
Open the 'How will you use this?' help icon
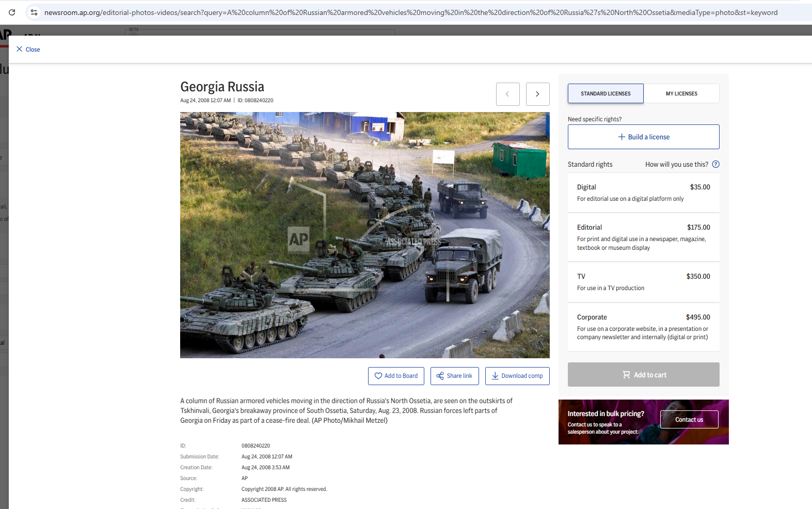pyautogui.click(x=715, y=164)
